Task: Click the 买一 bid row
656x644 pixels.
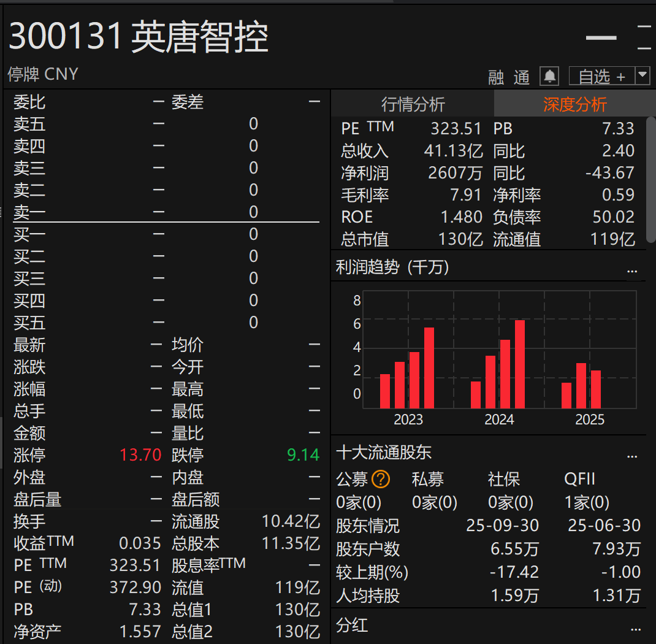Action: pos(166,235)
